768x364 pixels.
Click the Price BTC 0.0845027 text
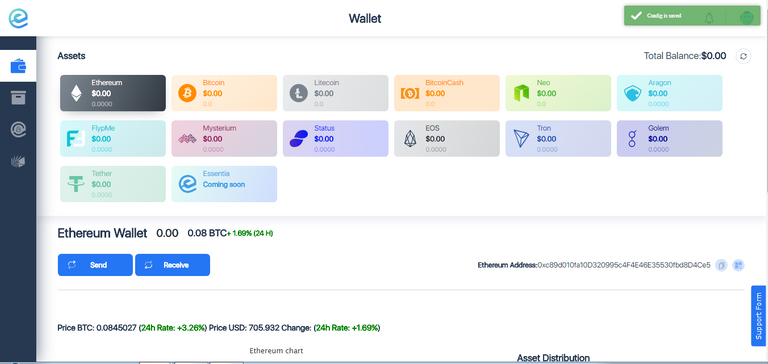coord(96,327)
